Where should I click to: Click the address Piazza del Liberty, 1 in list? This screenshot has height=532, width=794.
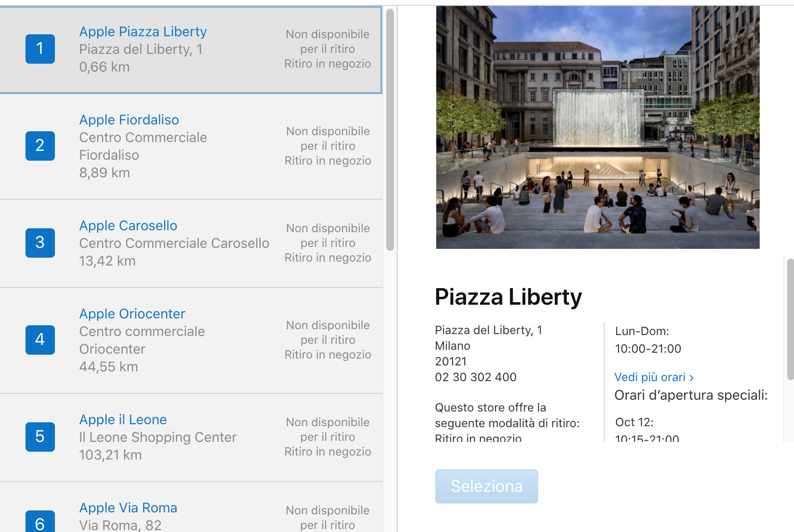tap(141, 49)
